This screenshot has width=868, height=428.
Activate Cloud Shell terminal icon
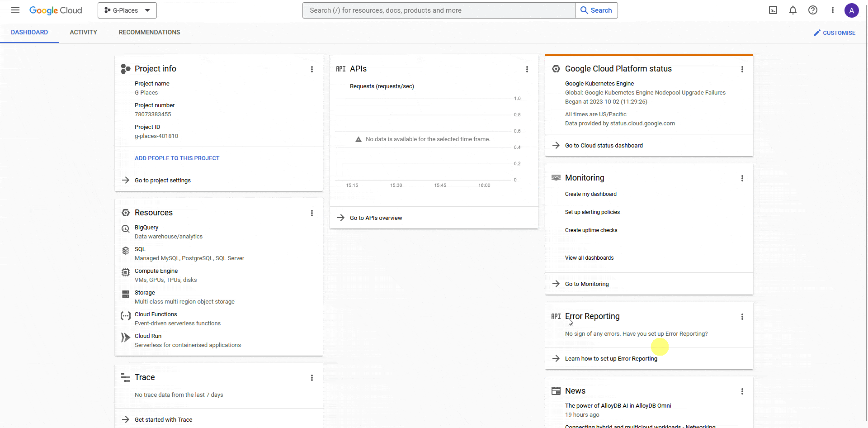[773, 10]
